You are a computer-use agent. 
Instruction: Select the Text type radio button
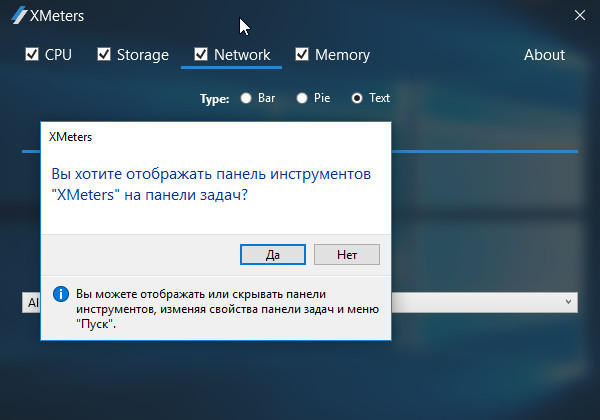(357, 98)
